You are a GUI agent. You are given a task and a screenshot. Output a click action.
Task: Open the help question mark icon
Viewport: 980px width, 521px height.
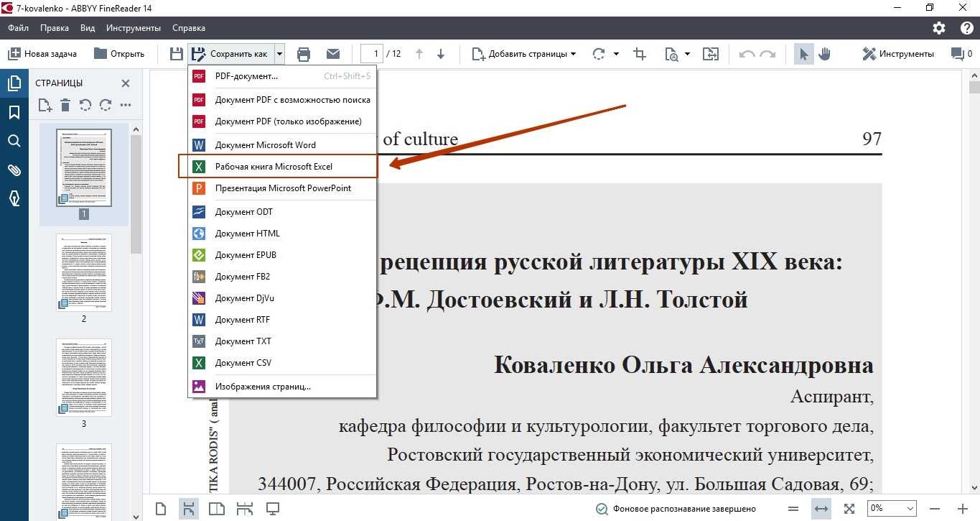click(x=966, y=28)
